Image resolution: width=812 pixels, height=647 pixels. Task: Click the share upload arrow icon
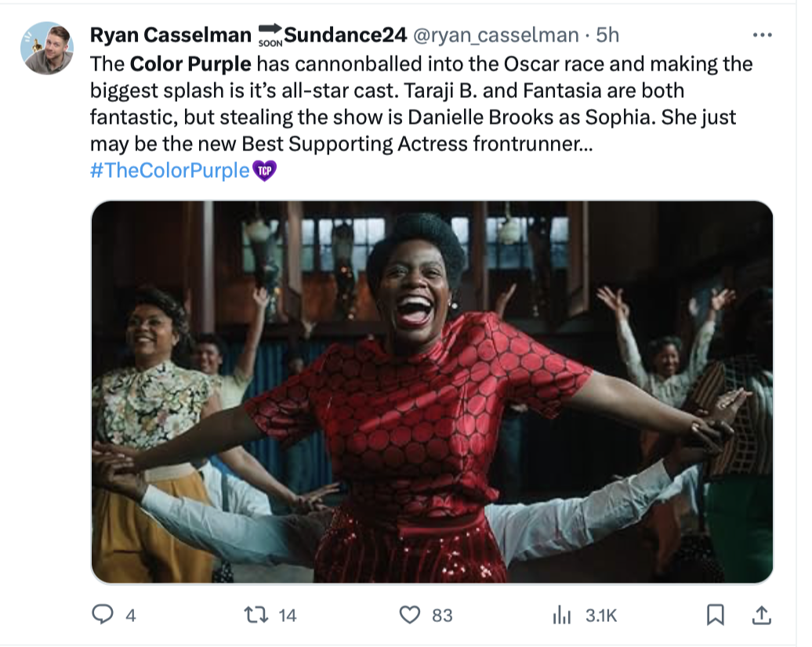(760, 615)
